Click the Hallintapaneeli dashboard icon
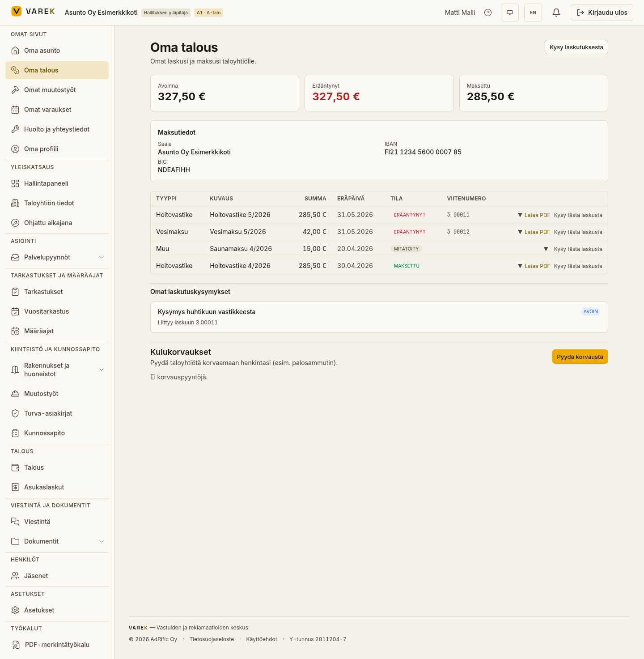Image resolution: width=644 pixels, height=659 pixels. (x=15, y=183)
